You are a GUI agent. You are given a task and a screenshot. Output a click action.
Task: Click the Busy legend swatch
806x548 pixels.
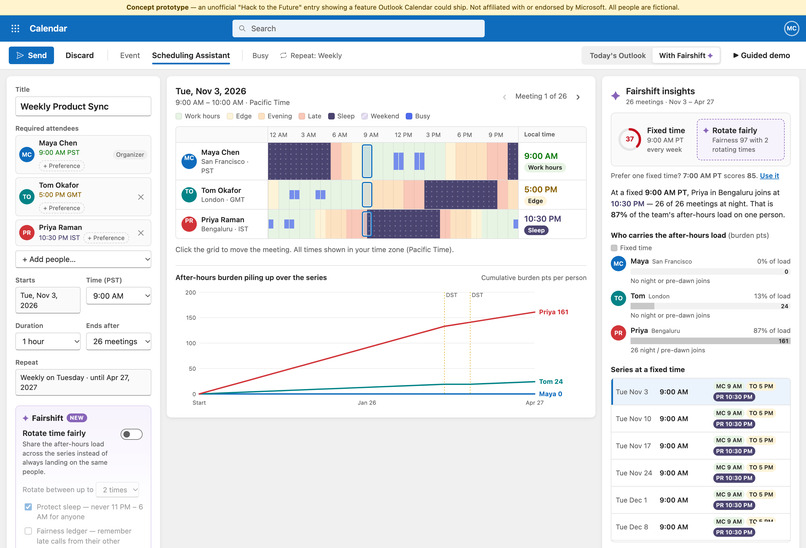[x=409, y=116]
